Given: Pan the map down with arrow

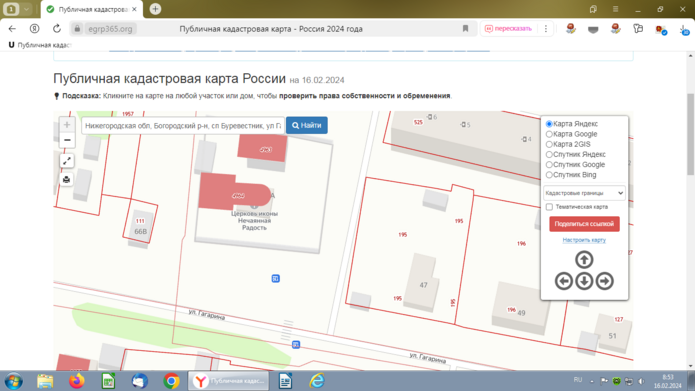Looking at the screenshot, I should point(584,281).
